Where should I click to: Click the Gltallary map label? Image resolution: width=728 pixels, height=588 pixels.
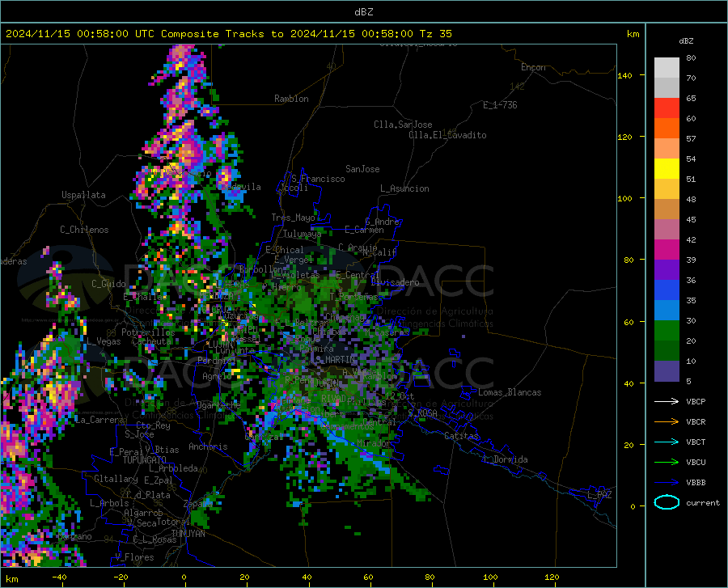click(116, 479)
